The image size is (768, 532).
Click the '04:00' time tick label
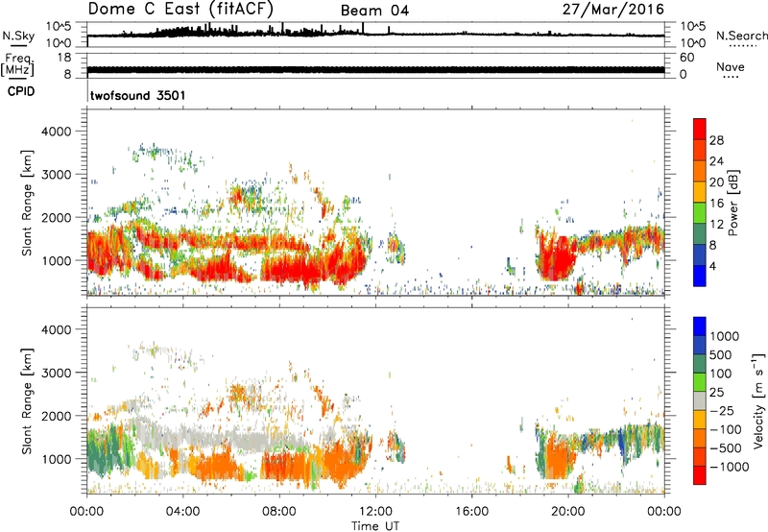(x=182, y=512)
